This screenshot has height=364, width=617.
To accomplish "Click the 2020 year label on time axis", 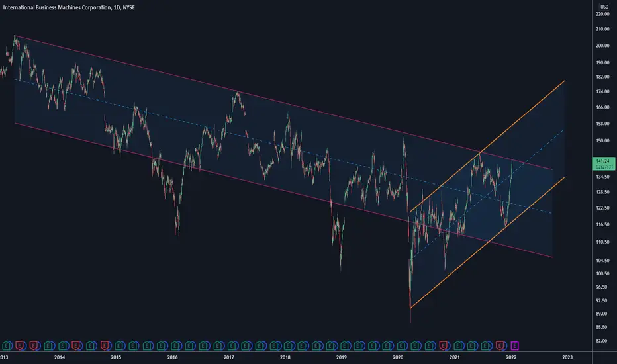I will [398, 357].
